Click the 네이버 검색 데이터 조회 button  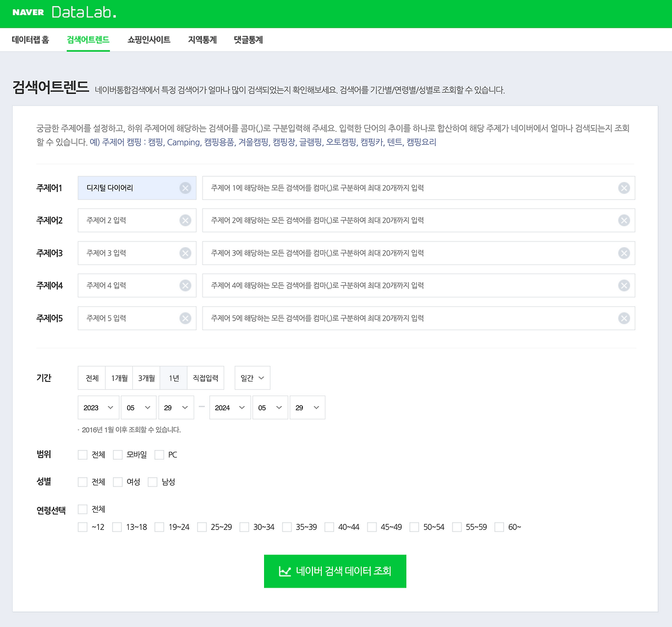335,571
